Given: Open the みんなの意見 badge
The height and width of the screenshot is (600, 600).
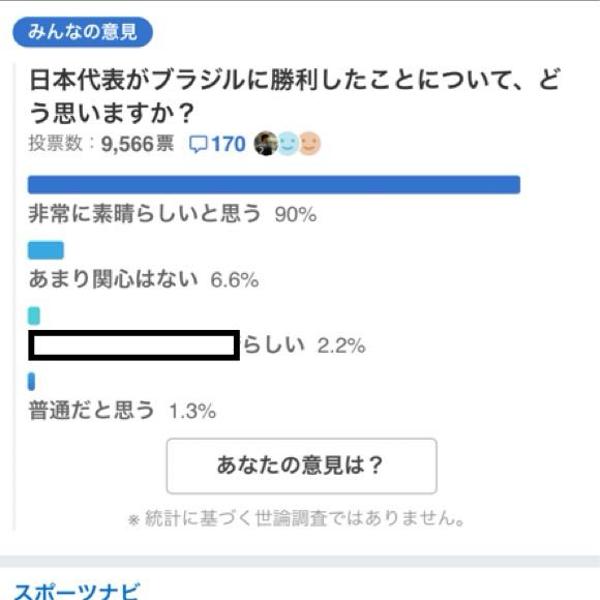Looking at the screenshot, I should click(x=83, y=33).
